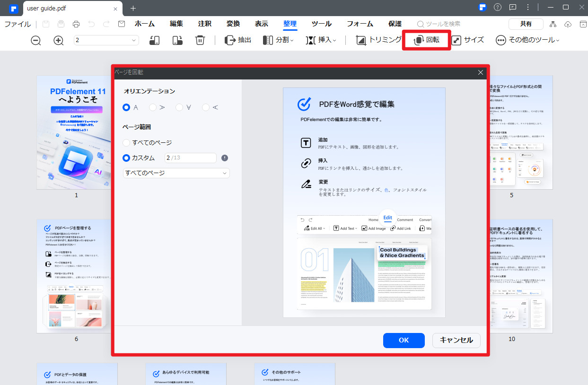Click the save icon in the top toolbar
Screen dimensions: 588x385
(46, 24)
